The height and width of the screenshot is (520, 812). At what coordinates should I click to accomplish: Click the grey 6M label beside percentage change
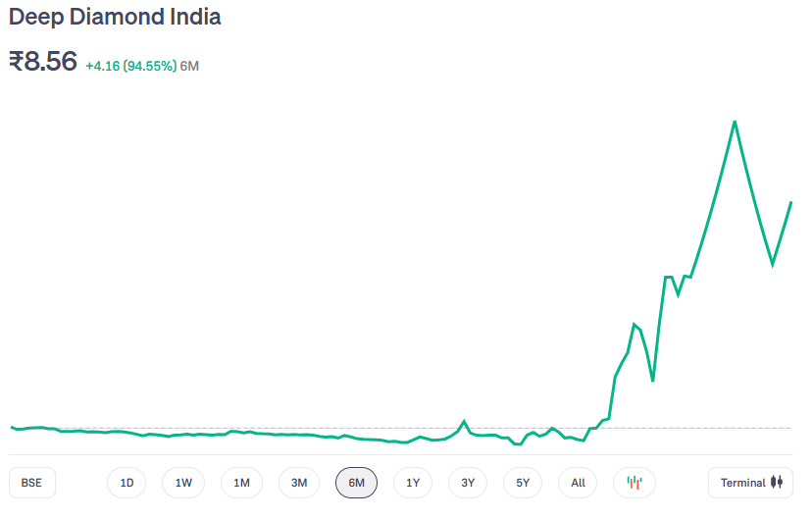(x=190, y=66)
